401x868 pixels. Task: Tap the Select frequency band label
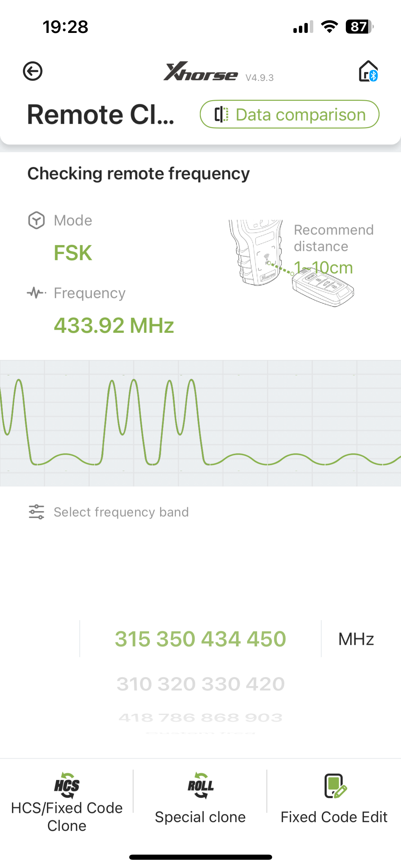click(x=121, y=512)
